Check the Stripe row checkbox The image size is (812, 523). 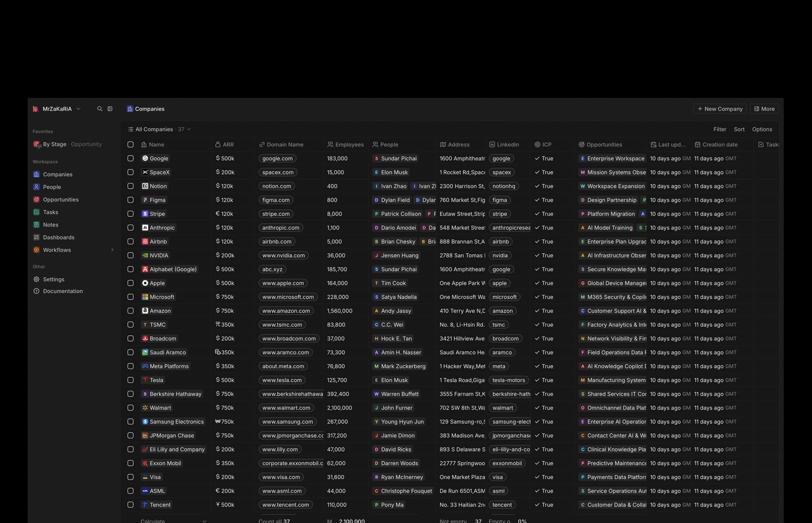(x=130, y=214)
